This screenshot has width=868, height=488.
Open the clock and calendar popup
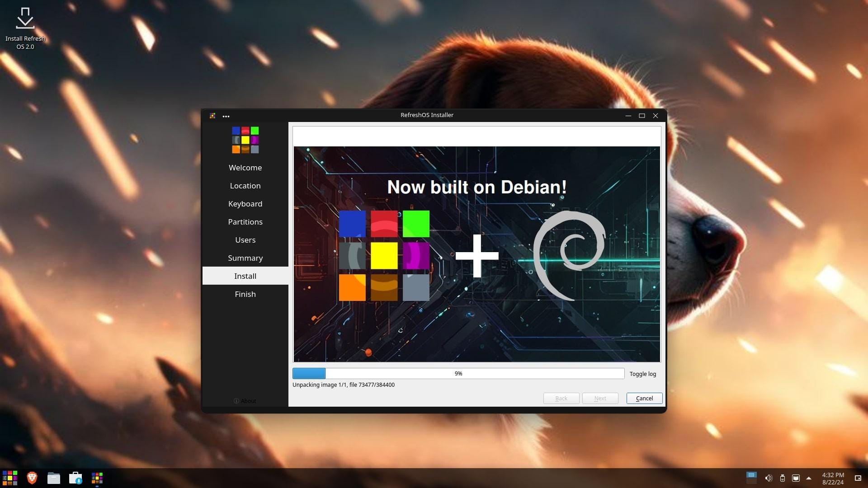(x=833, y=478)
